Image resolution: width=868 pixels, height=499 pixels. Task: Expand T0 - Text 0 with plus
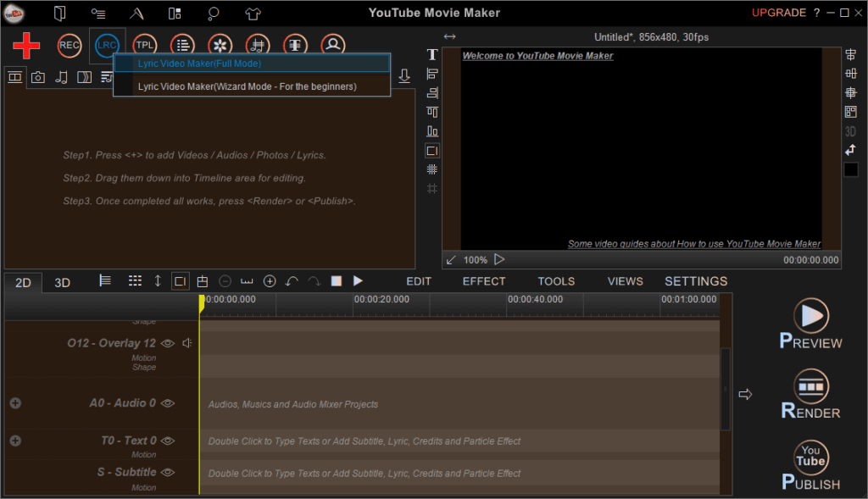click(x=15, y=441)
